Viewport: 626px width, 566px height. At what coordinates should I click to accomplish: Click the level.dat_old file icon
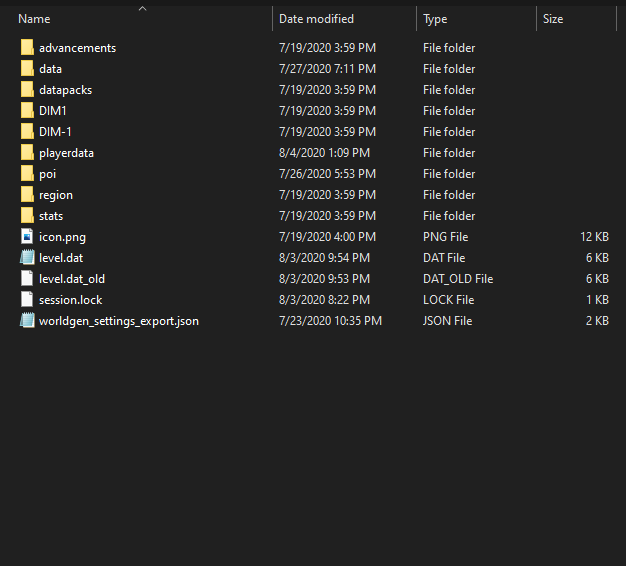click(x=27, y=279)
